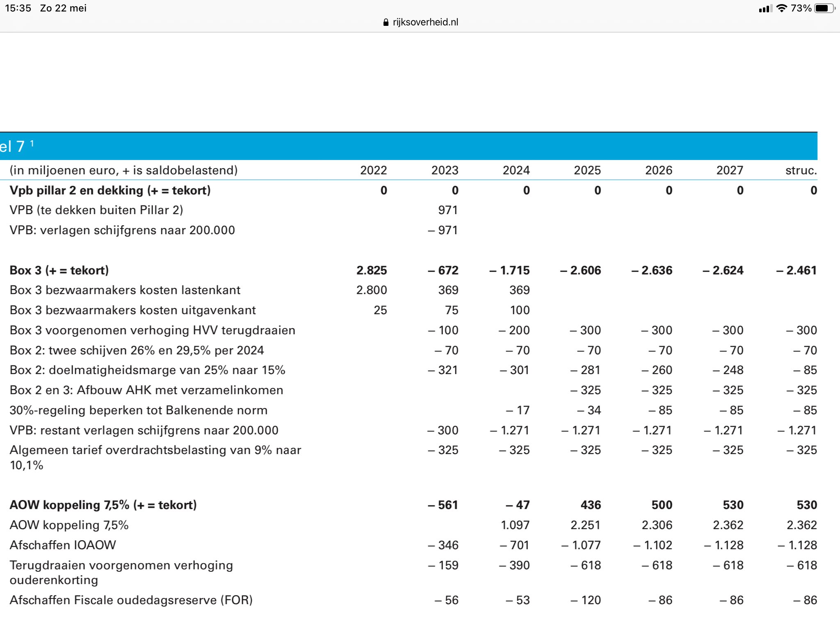This screenshot has height=630, width=840.
Task: Tap the Wi-Fi signal icon
Action: tap(782, 8)
